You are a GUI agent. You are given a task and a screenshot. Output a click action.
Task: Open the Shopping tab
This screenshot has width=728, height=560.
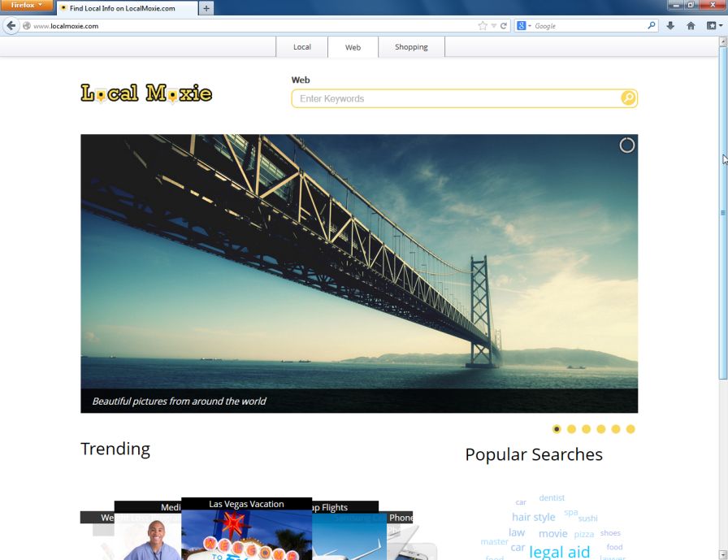pos(411,47)
